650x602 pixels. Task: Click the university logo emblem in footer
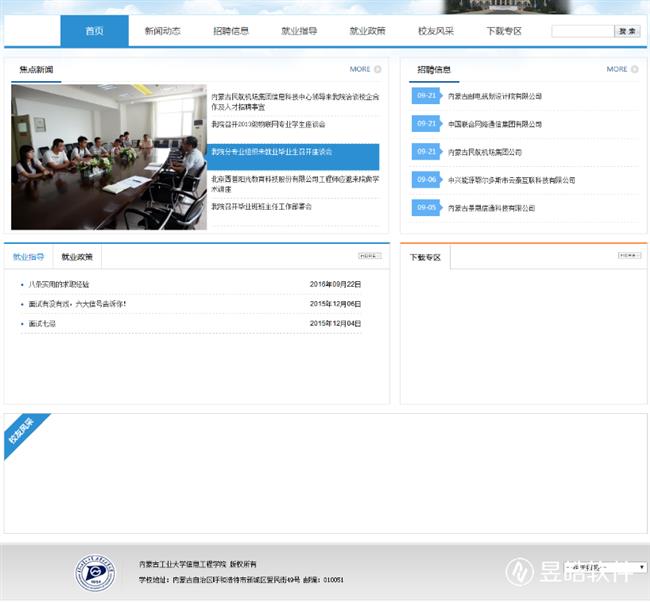[x=97, y=572]
